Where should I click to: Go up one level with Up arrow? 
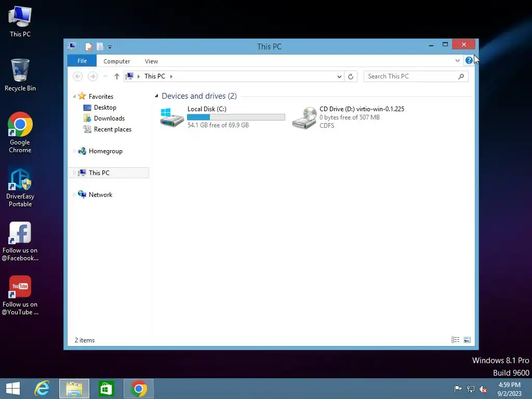(x=117, y=76)
